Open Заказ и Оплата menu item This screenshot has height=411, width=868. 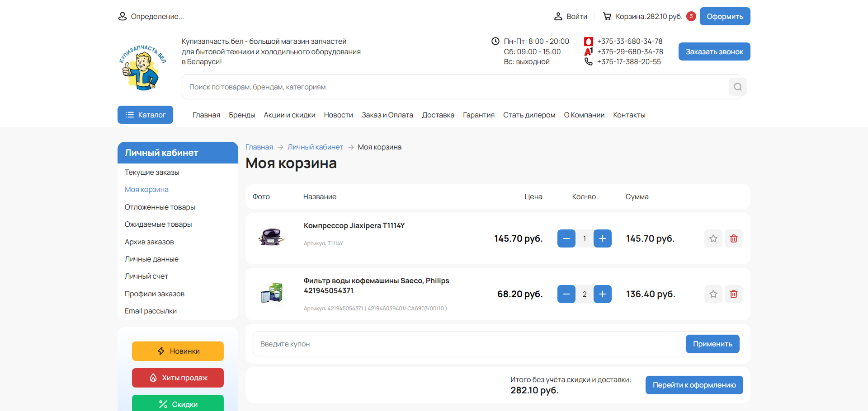[387, 115]
